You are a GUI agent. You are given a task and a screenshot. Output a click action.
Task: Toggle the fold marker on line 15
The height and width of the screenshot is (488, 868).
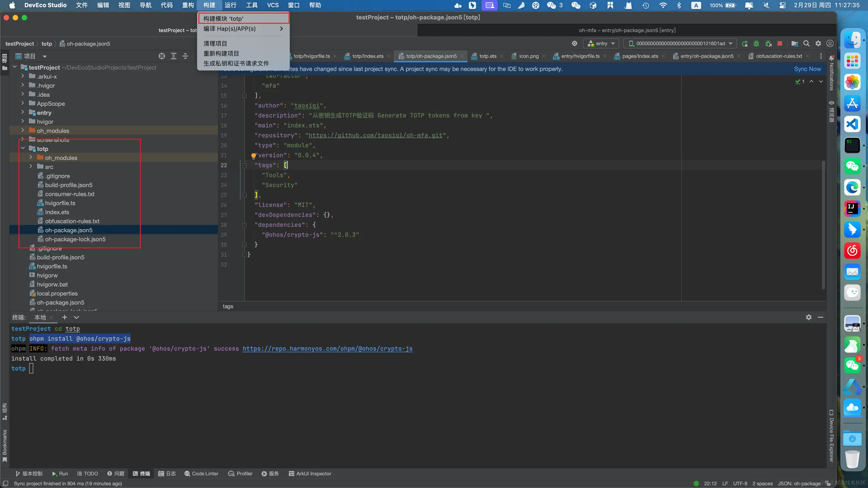pos(245,96)
